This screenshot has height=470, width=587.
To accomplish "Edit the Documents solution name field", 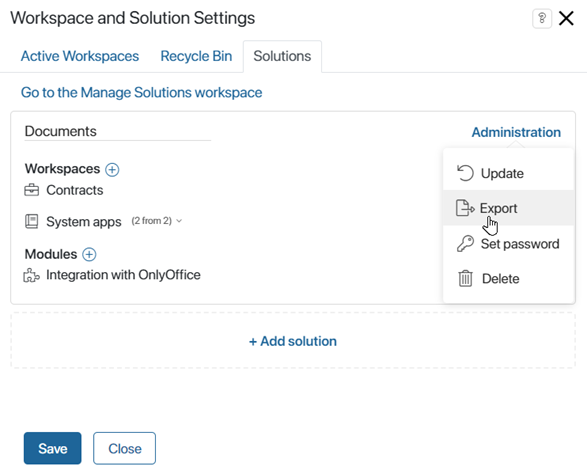I will (x=118, y=131).
